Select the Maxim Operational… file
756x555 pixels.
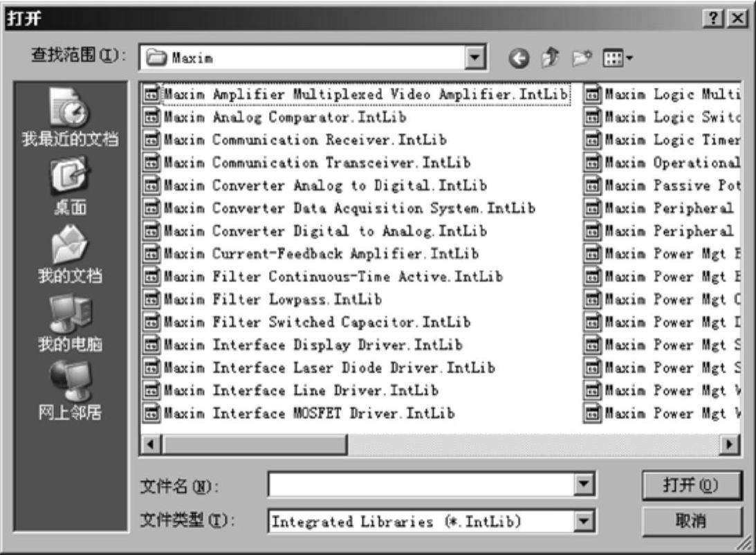(662, 163)
